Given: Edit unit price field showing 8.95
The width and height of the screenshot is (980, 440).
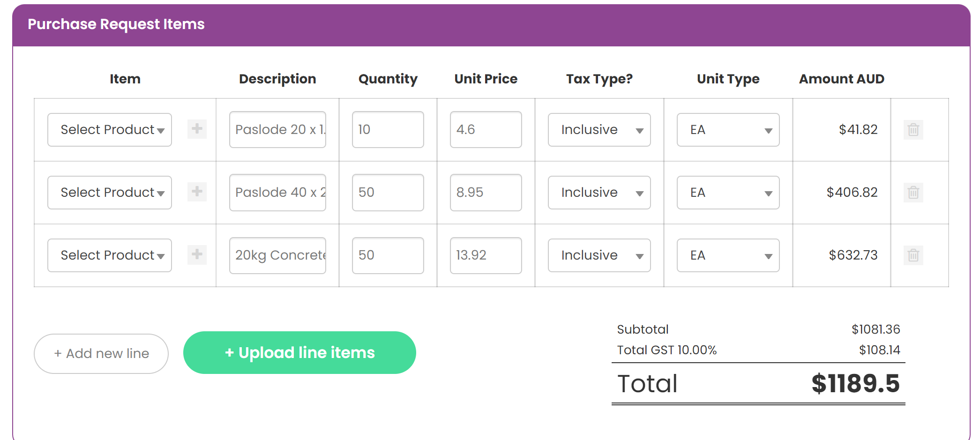Looking at the screenshot, I should 486,193.
